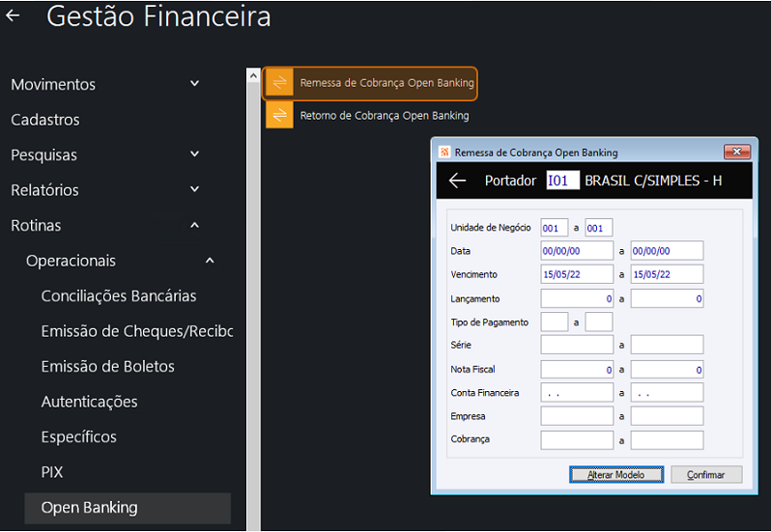Select Open Banking in the sidebar

128,508
